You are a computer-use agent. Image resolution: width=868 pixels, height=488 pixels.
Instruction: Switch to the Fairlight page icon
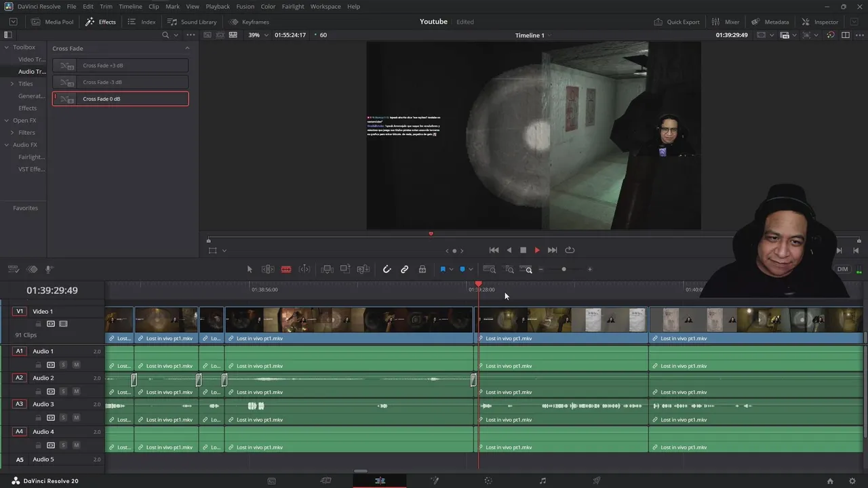[542, 481]
